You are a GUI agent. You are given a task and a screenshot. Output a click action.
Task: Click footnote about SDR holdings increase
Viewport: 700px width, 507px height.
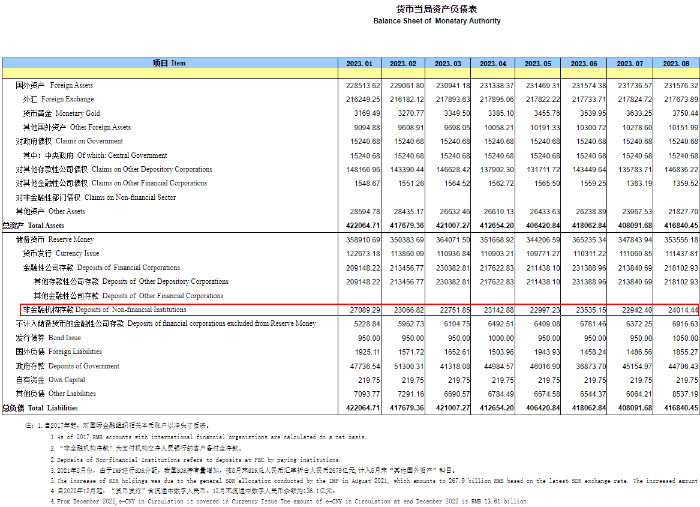tap(374, 481)
